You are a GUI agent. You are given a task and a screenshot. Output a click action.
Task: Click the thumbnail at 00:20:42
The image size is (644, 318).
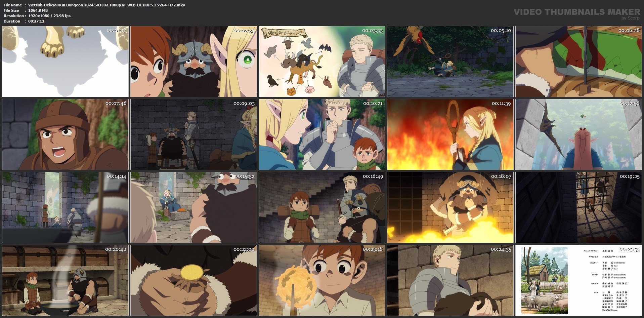[x=65, y=280]
